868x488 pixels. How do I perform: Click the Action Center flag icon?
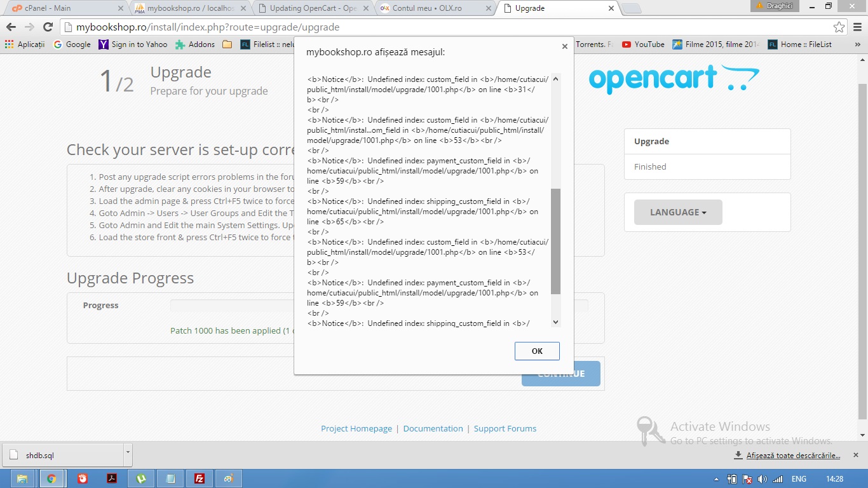(x=747, y=479)
